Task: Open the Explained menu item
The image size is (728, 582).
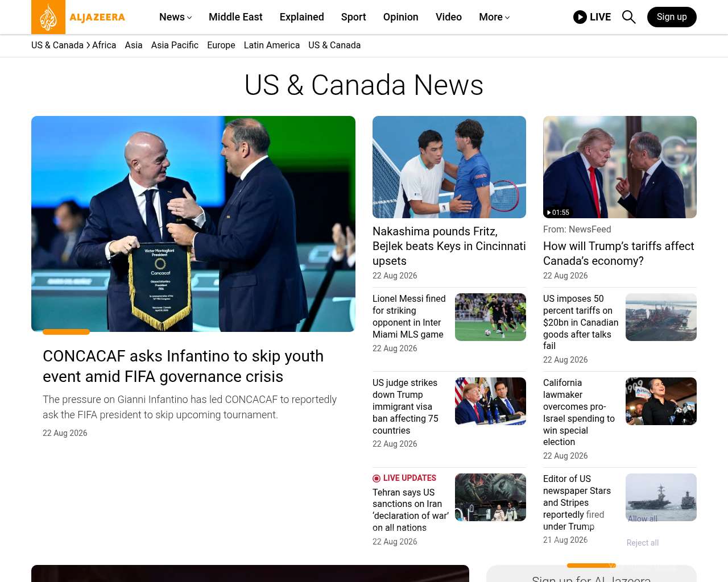Action: (302, 17)
